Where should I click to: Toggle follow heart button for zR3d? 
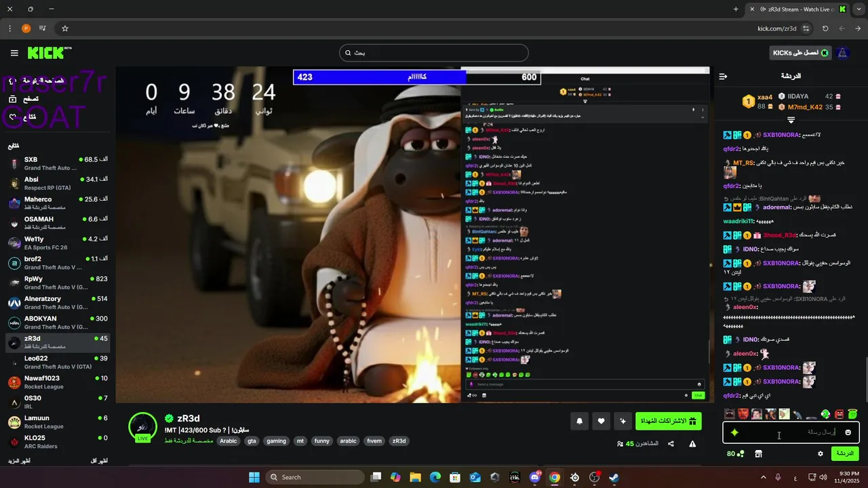click(x=601, y=421)
